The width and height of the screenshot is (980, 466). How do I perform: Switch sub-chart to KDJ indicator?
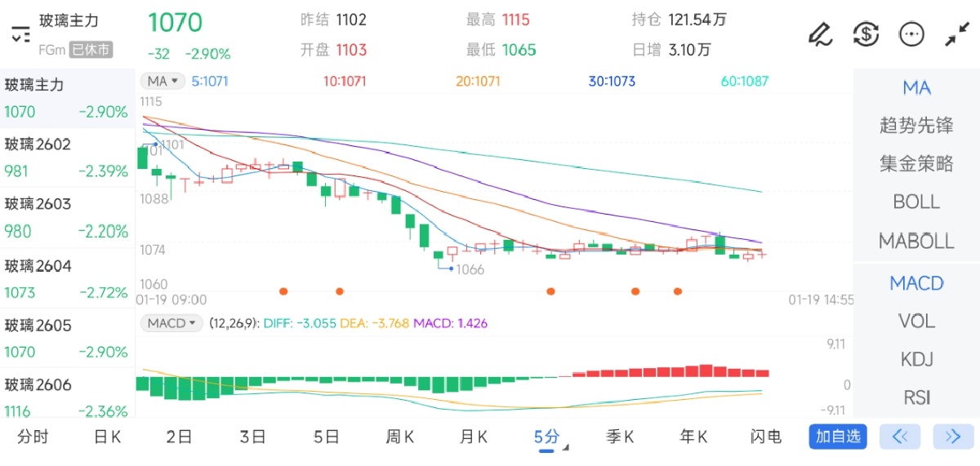point(916,359)
